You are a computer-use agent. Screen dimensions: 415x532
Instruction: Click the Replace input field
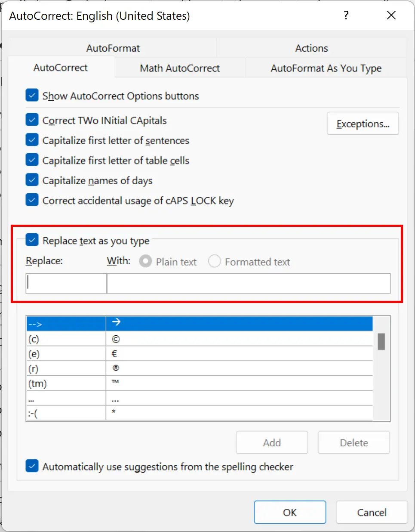tap(66, 284)
